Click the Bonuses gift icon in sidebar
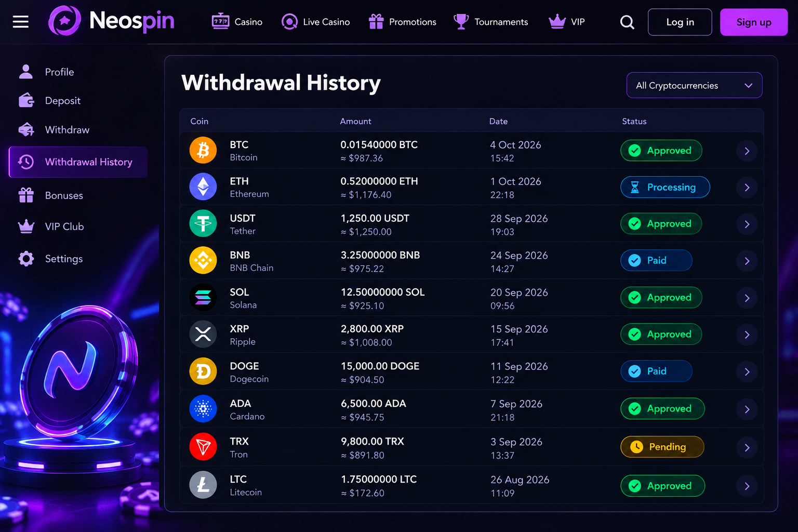 point(26,195)
